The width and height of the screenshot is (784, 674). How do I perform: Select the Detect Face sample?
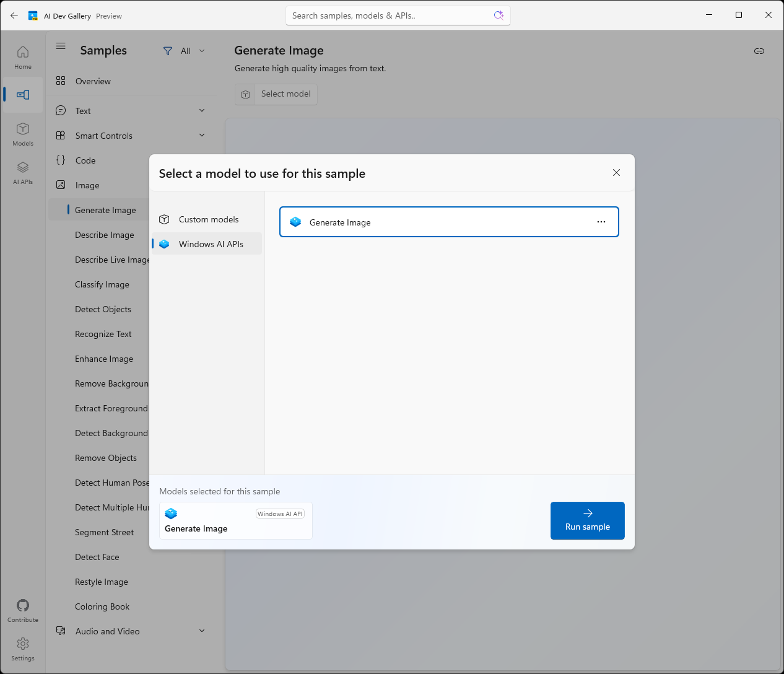97,557
